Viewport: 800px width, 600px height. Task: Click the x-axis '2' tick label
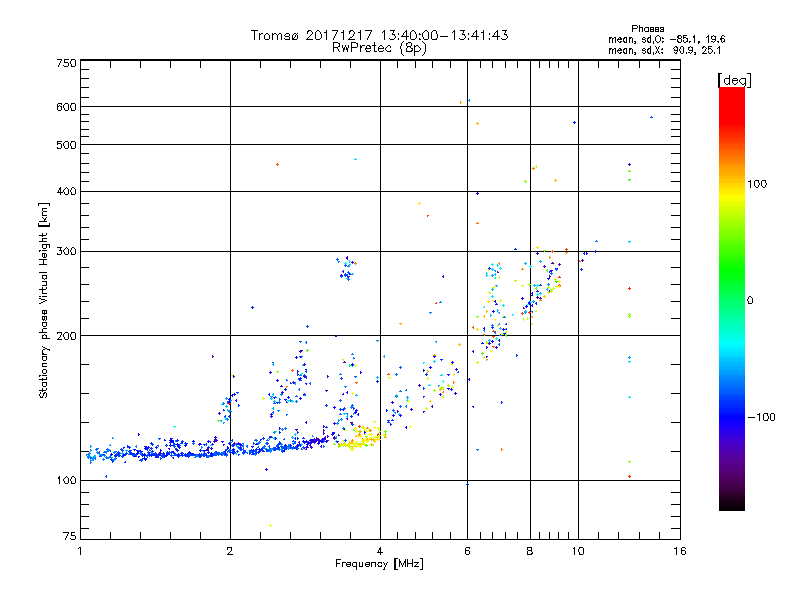(x=230, y=551)
